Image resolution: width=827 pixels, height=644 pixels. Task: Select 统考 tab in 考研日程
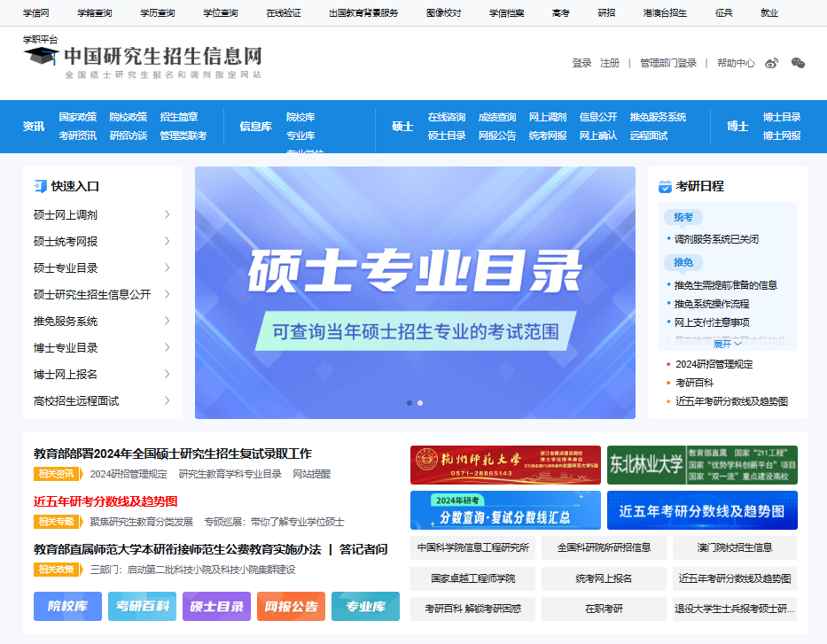(683, 217)
